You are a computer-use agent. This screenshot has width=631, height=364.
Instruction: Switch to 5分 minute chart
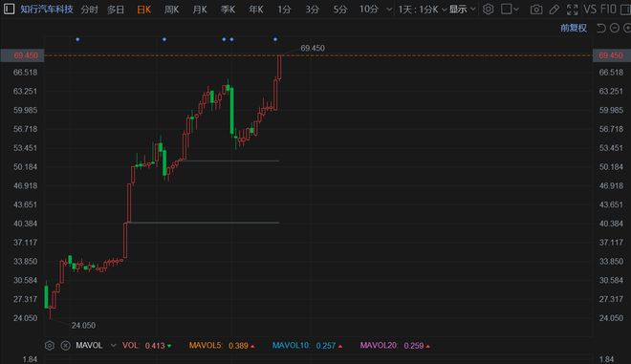[x=340, y=10]
